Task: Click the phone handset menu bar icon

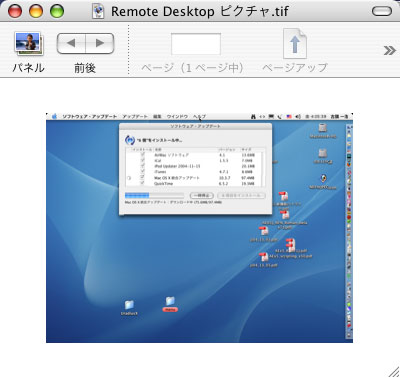Action: pyautogui.click(x=280, y=117)
